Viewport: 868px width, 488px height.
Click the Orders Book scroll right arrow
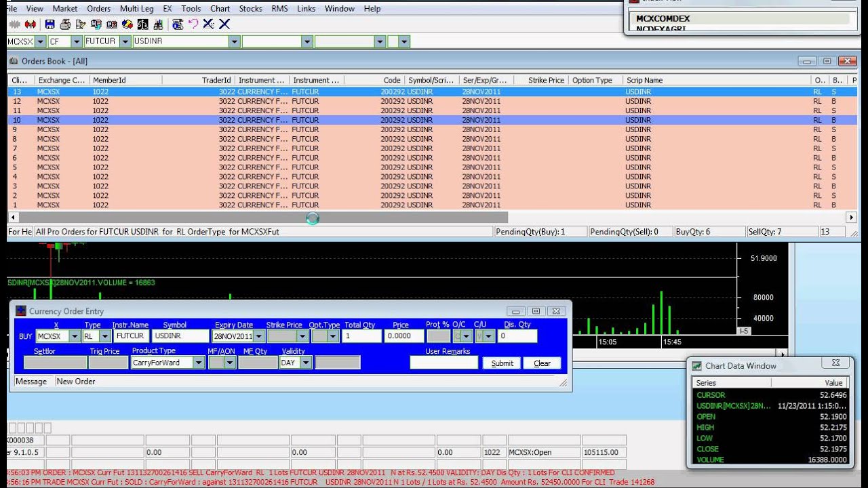coord(852,218)
